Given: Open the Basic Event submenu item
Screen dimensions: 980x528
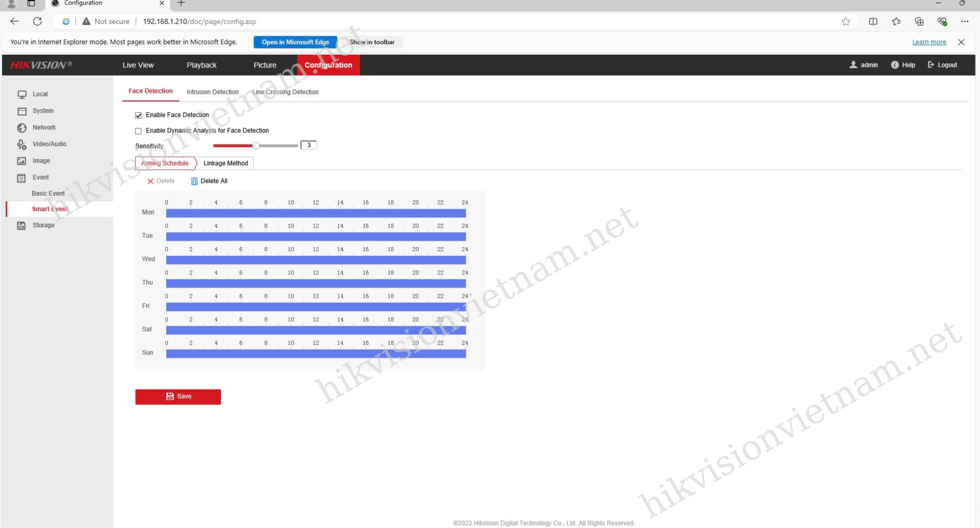Looking at the screenshot, I should [x=48, y=193].
